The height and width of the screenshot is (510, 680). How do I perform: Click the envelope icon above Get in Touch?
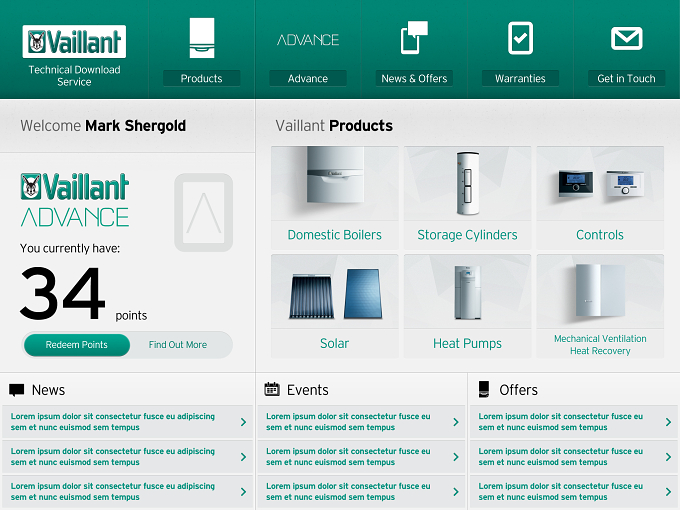click(627, 39)
